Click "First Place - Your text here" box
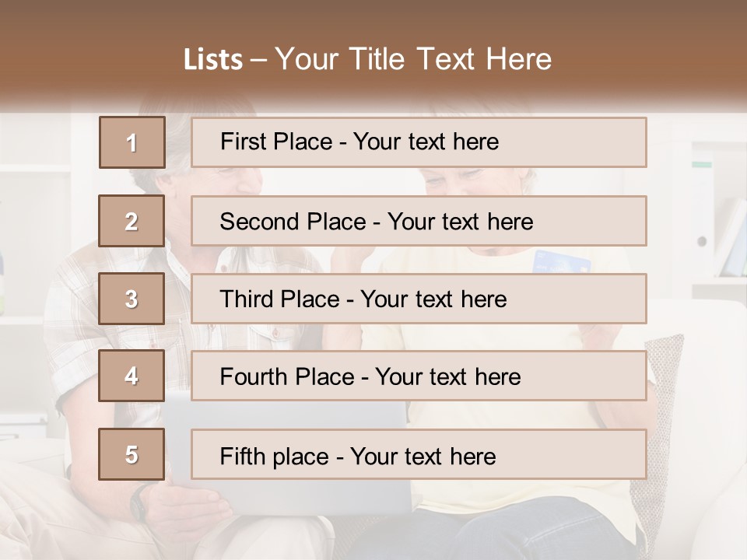 [419, 142]
